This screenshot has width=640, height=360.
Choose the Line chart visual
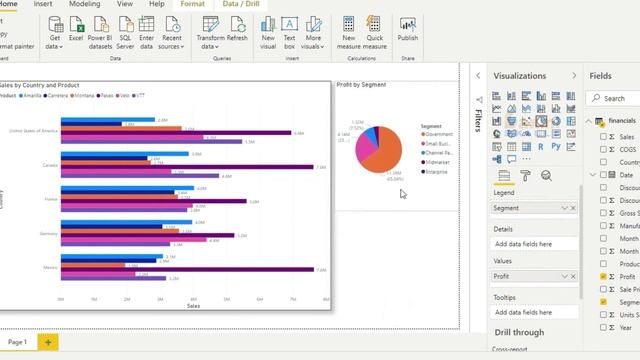click(x=496, y=109)
